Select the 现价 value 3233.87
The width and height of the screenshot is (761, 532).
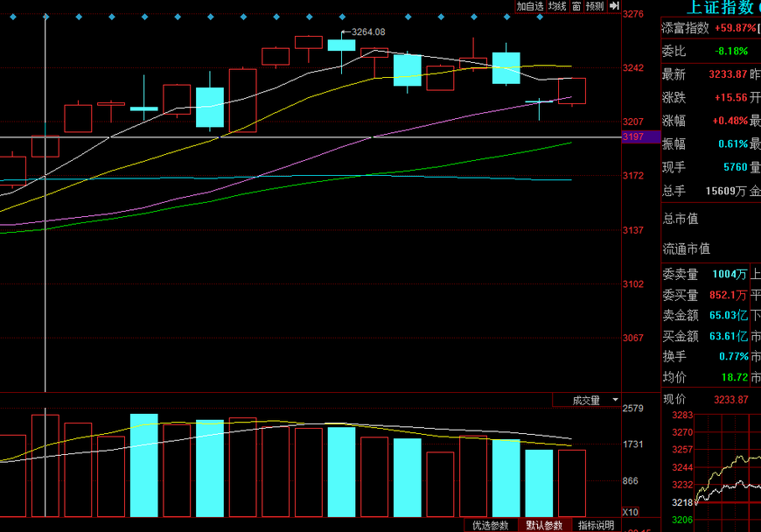point(731,400)
